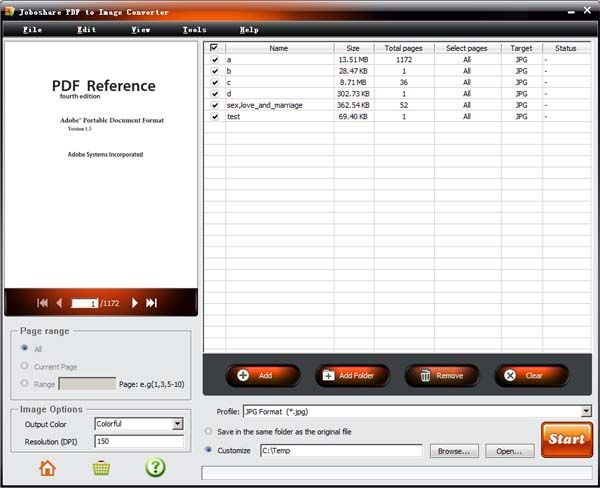
Task: Select the Customize output folder option
Action: (208, 450)
